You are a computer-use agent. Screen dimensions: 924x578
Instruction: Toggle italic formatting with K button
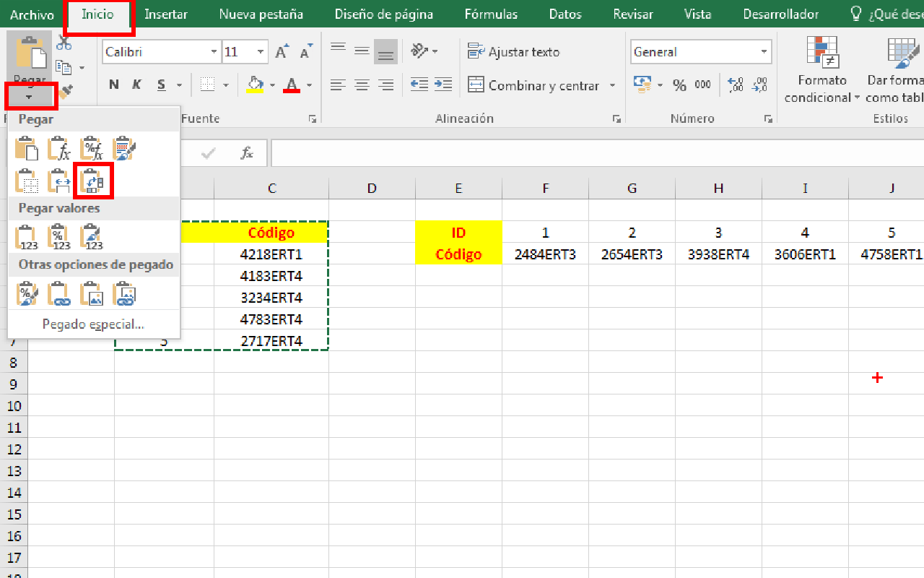point(136,85)
